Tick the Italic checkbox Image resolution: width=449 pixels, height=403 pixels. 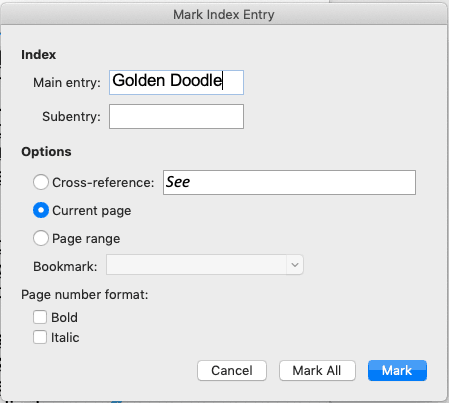point(40,337)
